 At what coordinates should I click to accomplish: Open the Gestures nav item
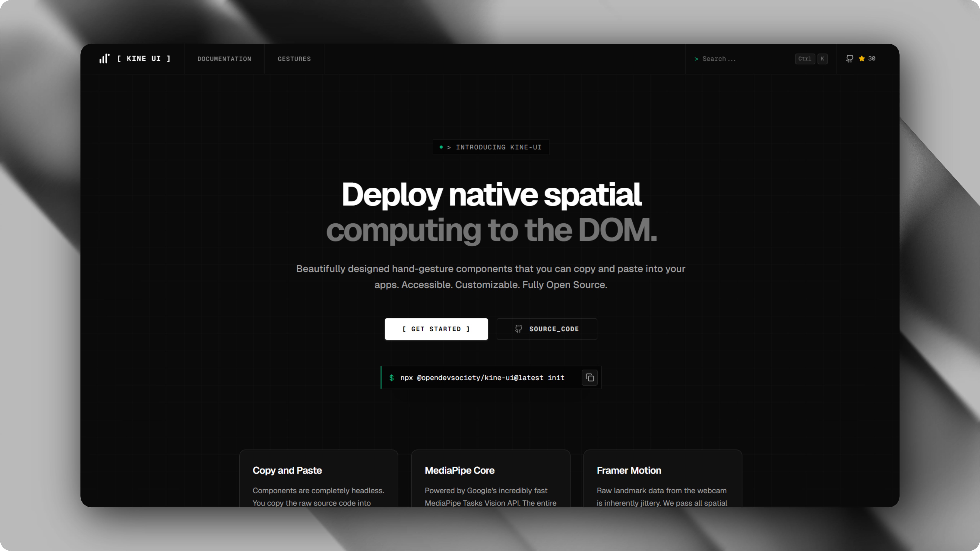click(294, 59)
